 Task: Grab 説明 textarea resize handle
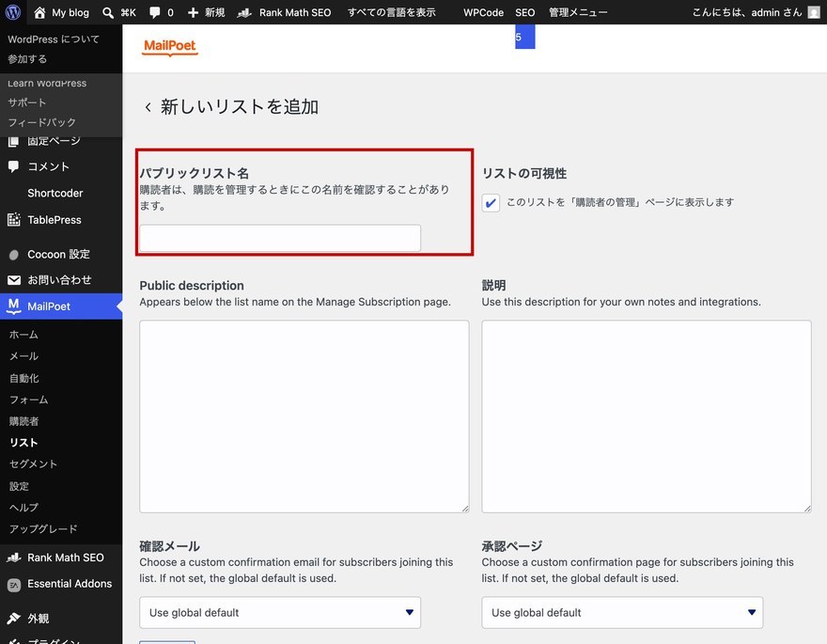[807, 509]
